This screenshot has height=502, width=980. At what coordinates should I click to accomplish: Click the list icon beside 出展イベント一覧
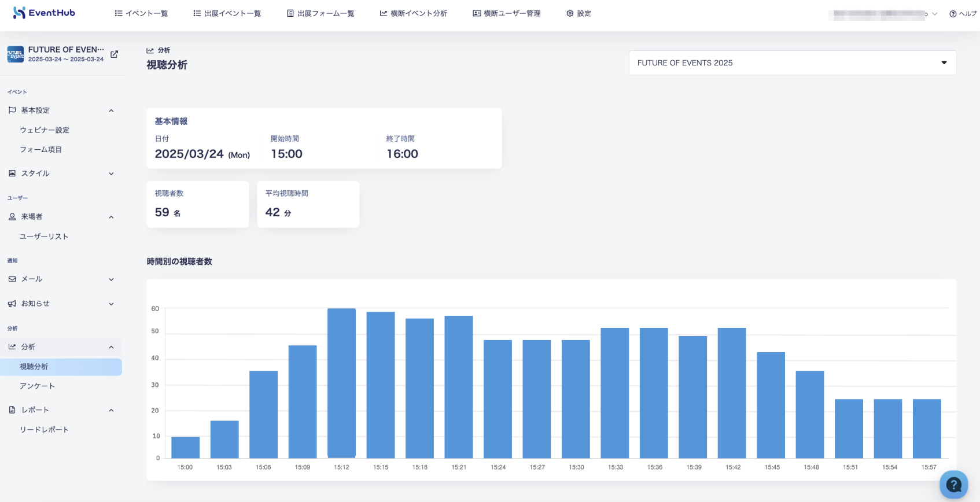(x=197, y=13)
